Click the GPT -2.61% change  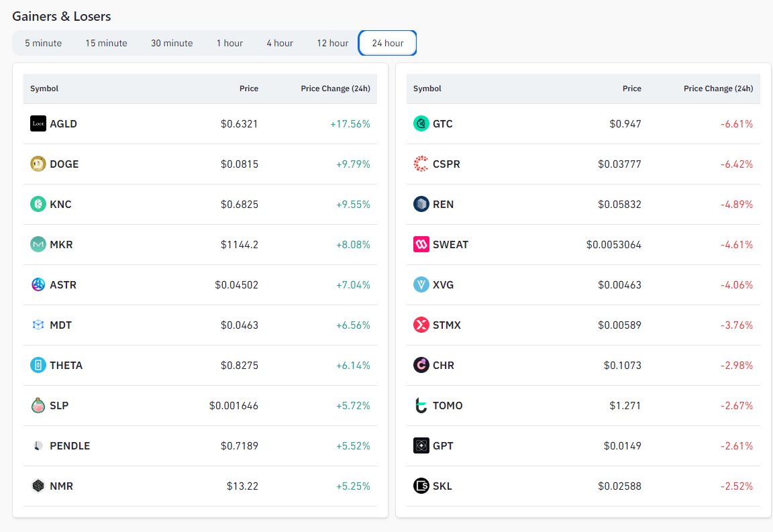click(737, 445)
